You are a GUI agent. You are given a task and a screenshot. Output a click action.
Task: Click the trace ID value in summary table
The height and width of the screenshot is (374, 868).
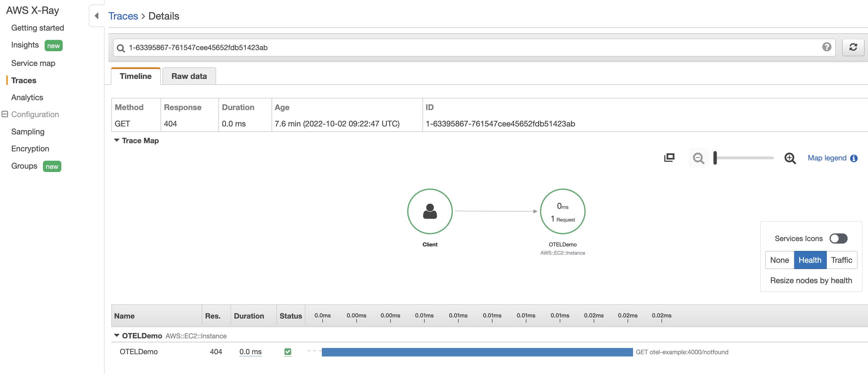click(x=500, y=124)
